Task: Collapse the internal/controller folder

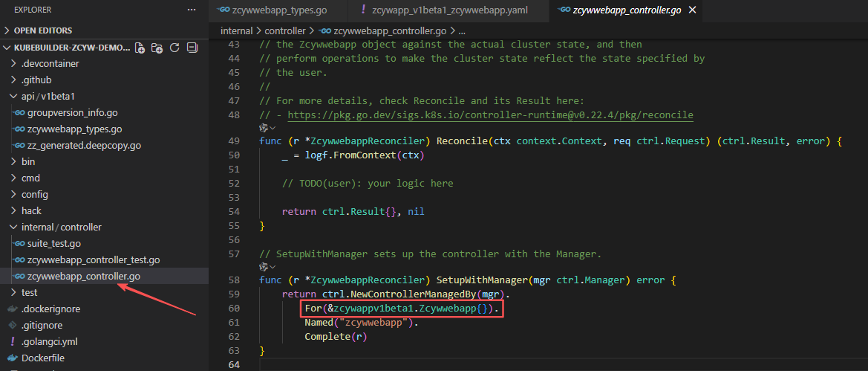Action: click(x=61, y=227)
